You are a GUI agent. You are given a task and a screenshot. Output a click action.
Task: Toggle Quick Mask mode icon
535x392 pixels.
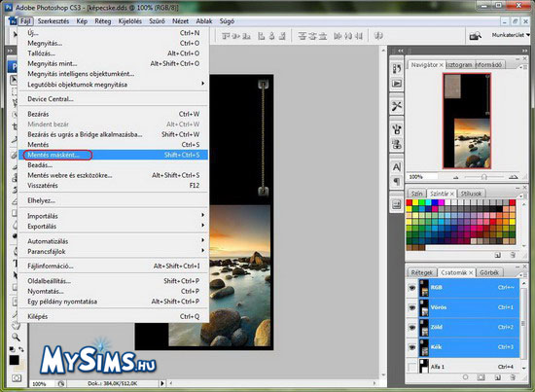pyautogui.click(x=16, y=377)
